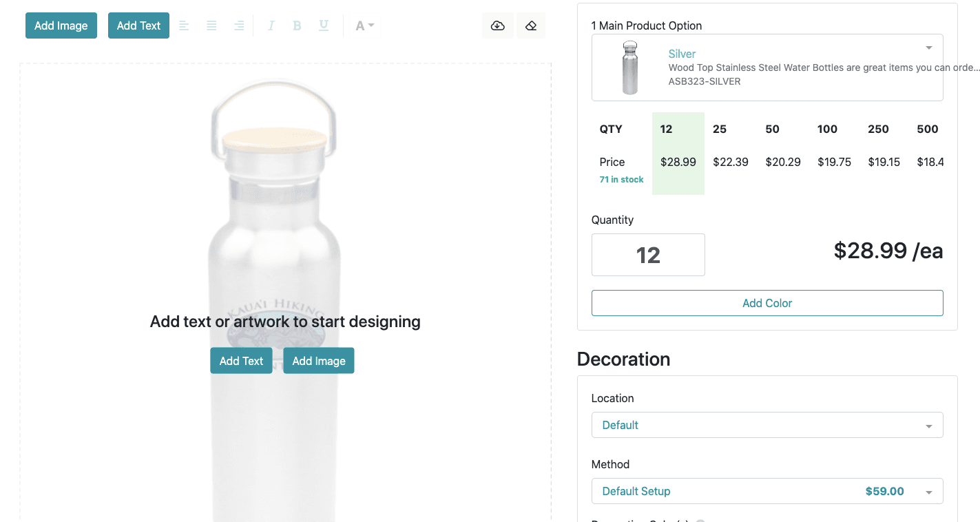The height and width of the screenshot is (522, 980).
Task: Open the Method Default Setup dropdown
Action: [x=767, y=491]
